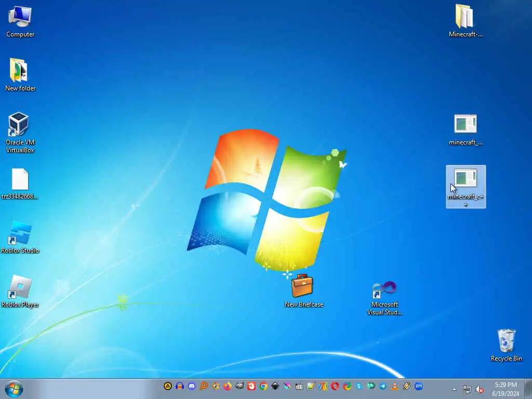The width and height of the screenshot is (532, 399).
Task: Select the Oracle VM VirtualBox shortcut
Action: [20, 132]
